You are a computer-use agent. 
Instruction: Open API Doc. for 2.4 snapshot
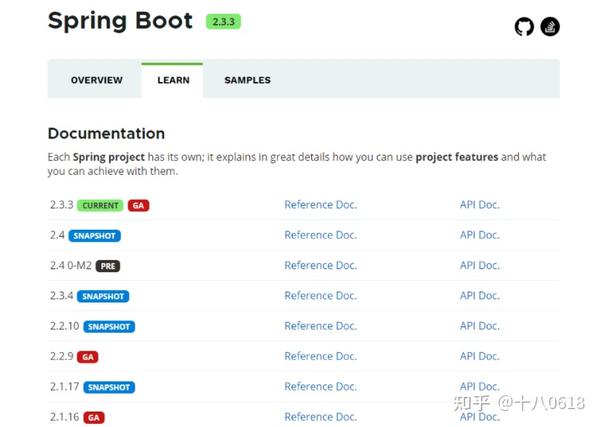479,235
